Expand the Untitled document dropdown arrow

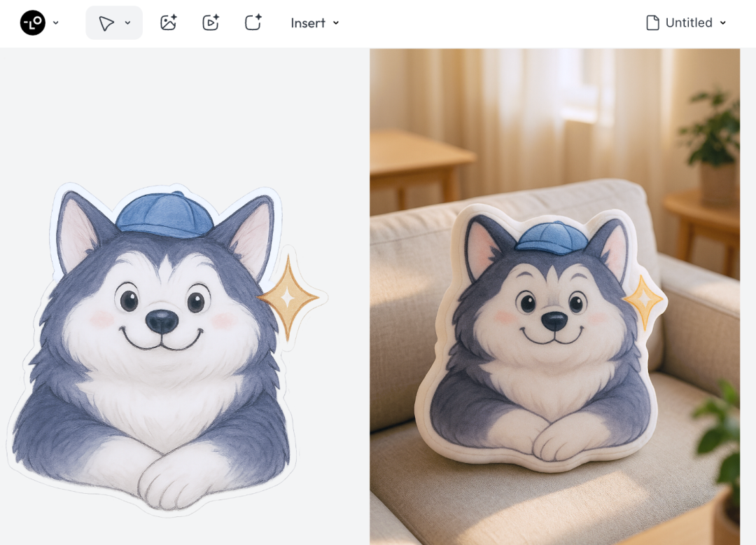(x=722, y=22)
